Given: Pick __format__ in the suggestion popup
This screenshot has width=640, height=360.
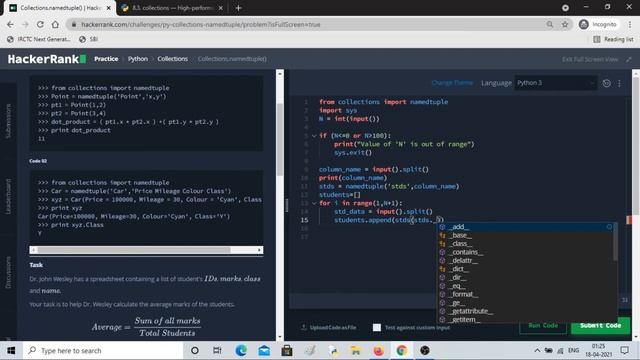Looking at the screenshot, I should tap(526, 294).
